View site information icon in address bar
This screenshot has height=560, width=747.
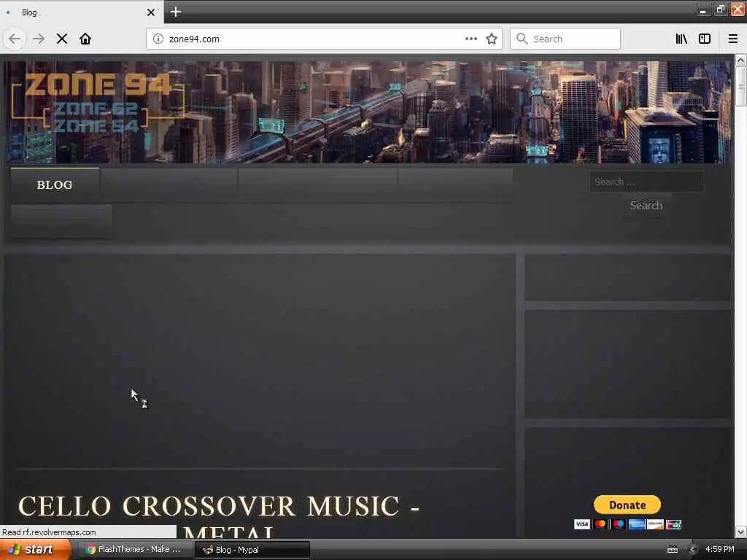pos(158,39)
